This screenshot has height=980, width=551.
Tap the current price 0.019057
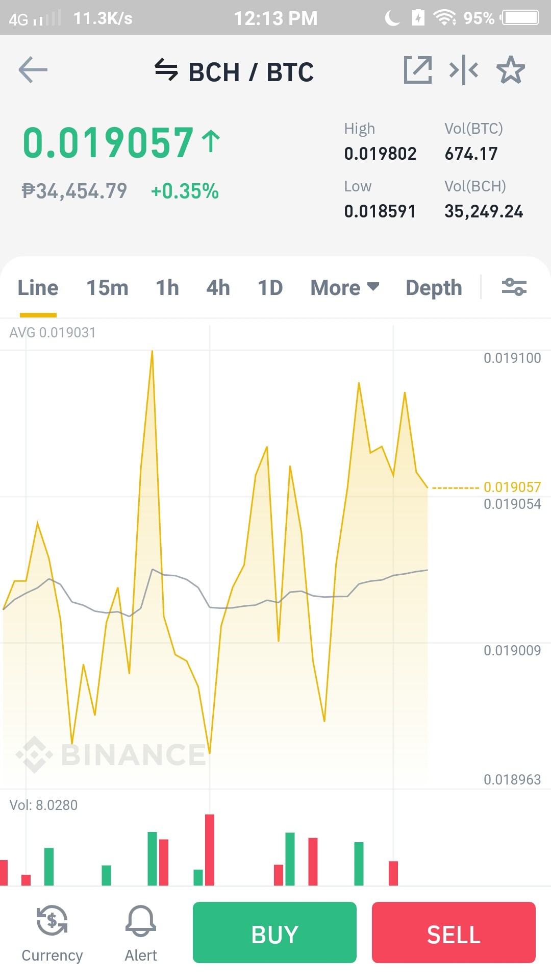[108, 142]
